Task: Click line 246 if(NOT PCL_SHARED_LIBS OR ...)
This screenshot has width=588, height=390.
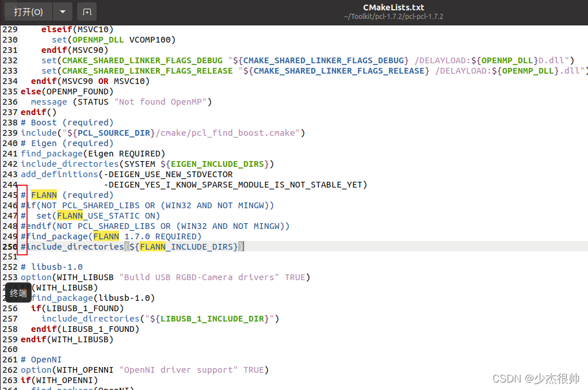Action: tap(147, 205)
